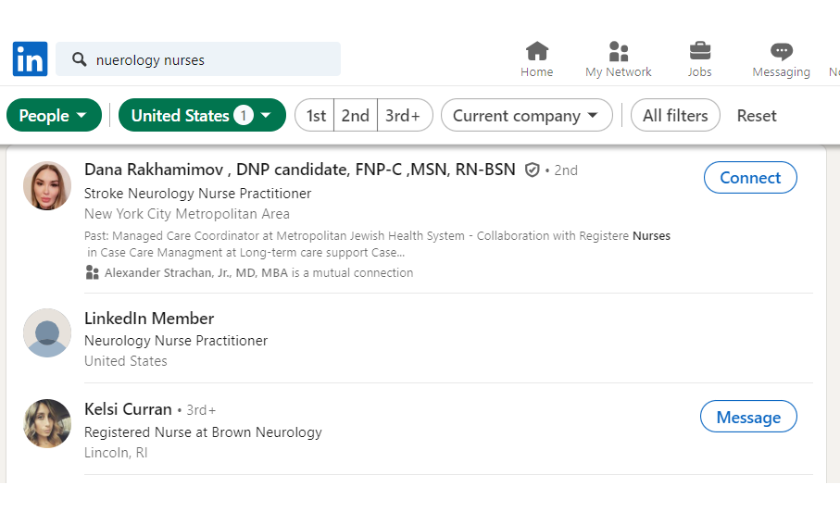
Task: Open Dana Rakhamimov's profile name link
Action: tap(299, 170)
